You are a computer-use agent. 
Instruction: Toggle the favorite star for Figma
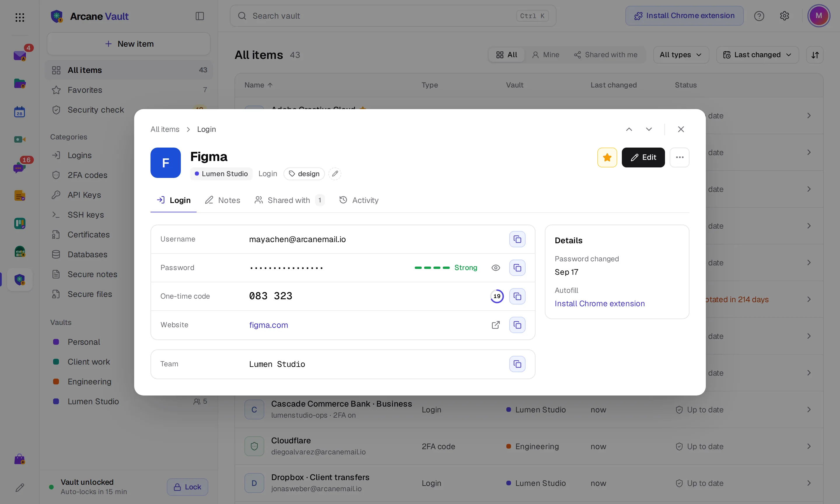tap(607, 157)
